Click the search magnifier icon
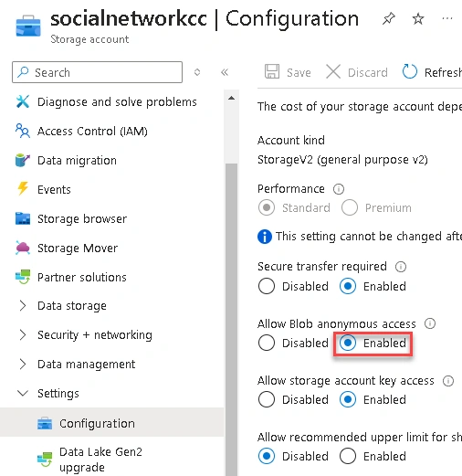462x476 pixels. coord(23,72)
